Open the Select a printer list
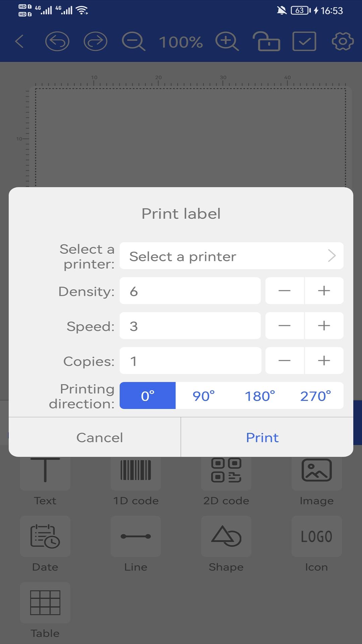This screenshot has height=644, width=362. [x=232, y=256]
